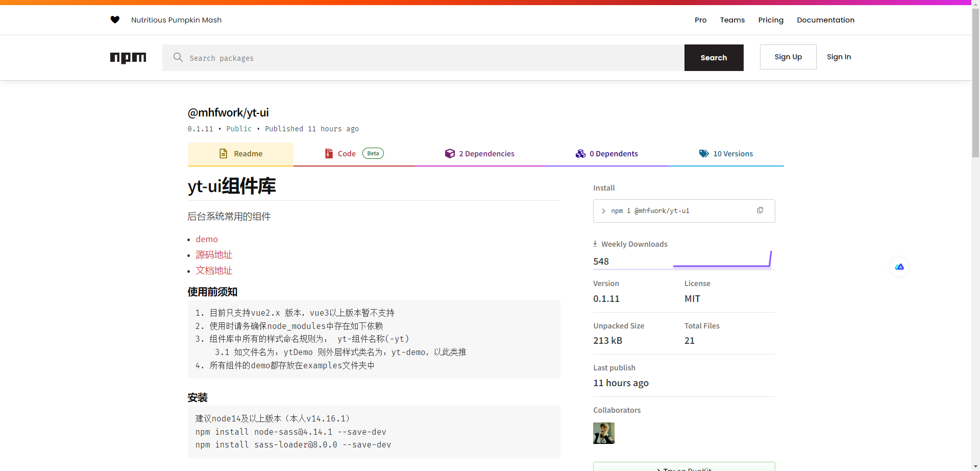The height and width of the screenshot is (471, 980).
Task: Open the Pricing page
Action: tap(771, 20)
